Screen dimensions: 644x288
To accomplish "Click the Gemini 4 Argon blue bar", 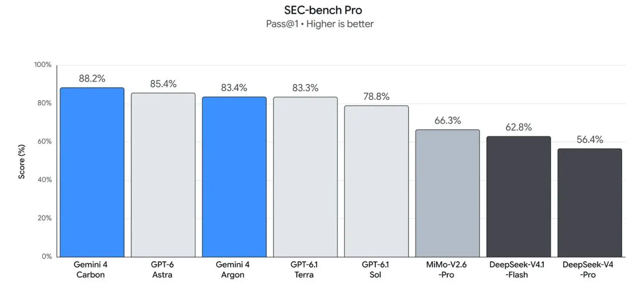I will coord(234,177).
